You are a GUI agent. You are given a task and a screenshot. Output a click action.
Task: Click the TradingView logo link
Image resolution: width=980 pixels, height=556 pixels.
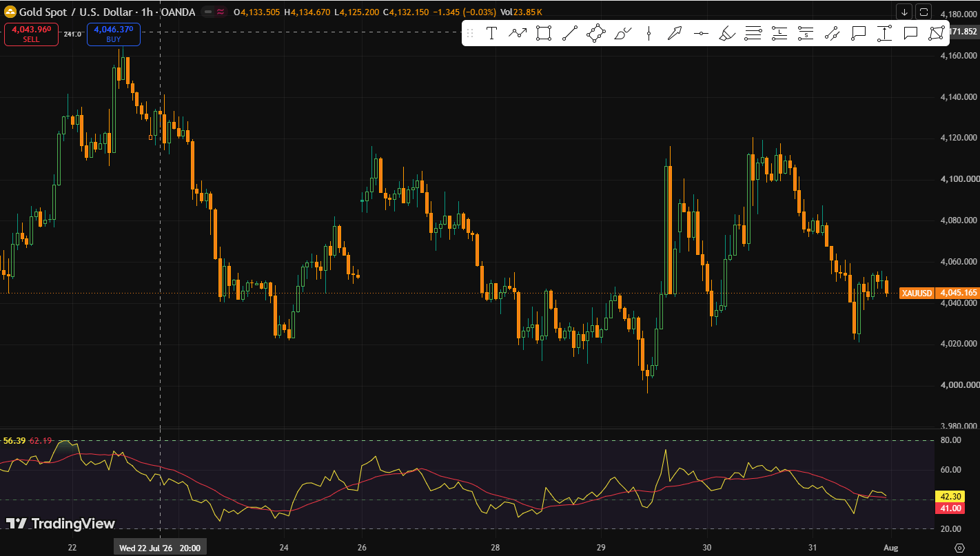tap(61, 524)
